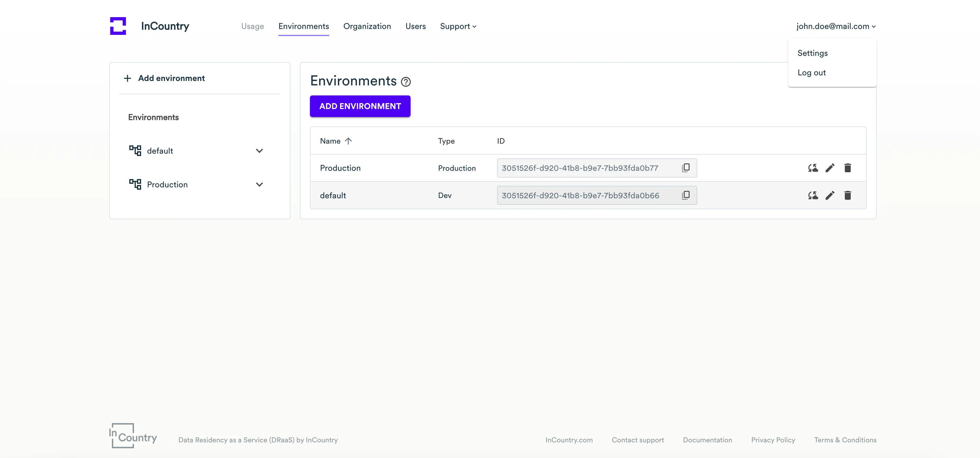Viewport: 980px width, 458px height.
Task: Click the migrate icon for Production row
Action: [813, 168]
